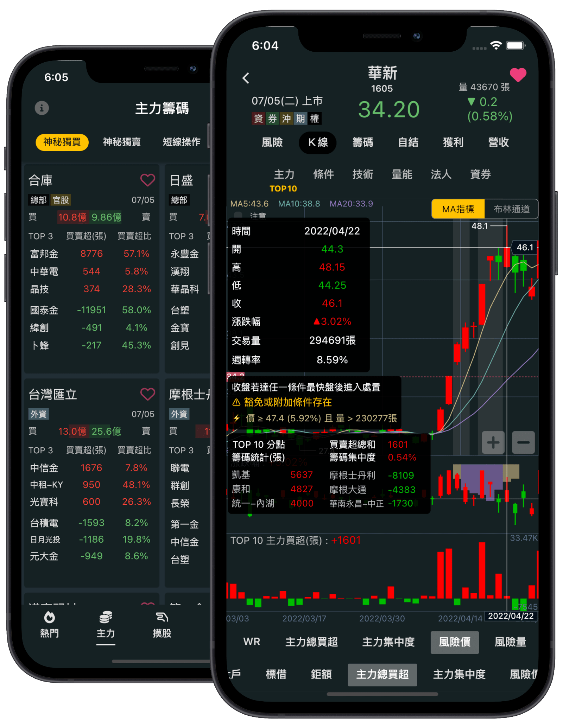The width and height of the screenshot is (563, 728).
Task: Switch to the 籌碼 tab
Action: [363, 142]
